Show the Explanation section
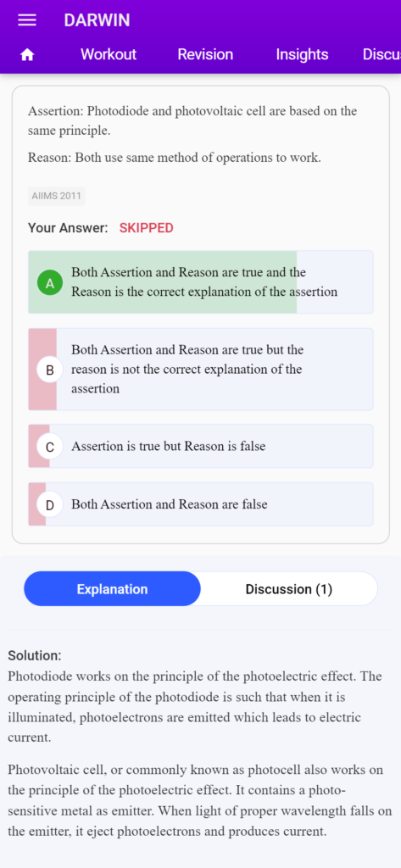 113,589
